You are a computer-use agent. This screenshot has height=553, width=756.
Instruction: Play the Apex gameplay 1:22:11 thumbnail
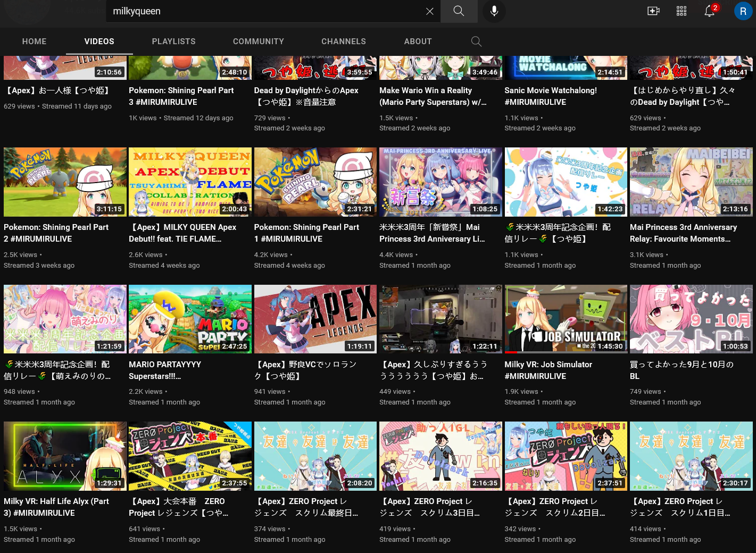441,319
